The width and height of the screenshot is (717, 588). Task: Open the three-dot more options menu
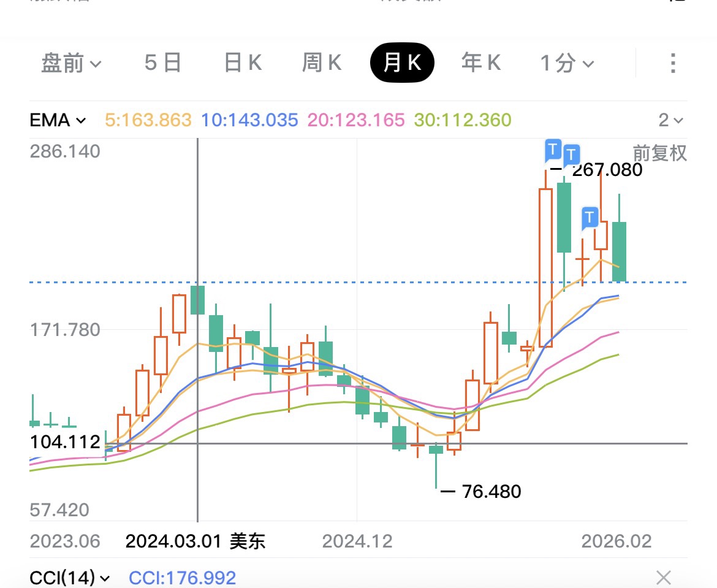672,63
